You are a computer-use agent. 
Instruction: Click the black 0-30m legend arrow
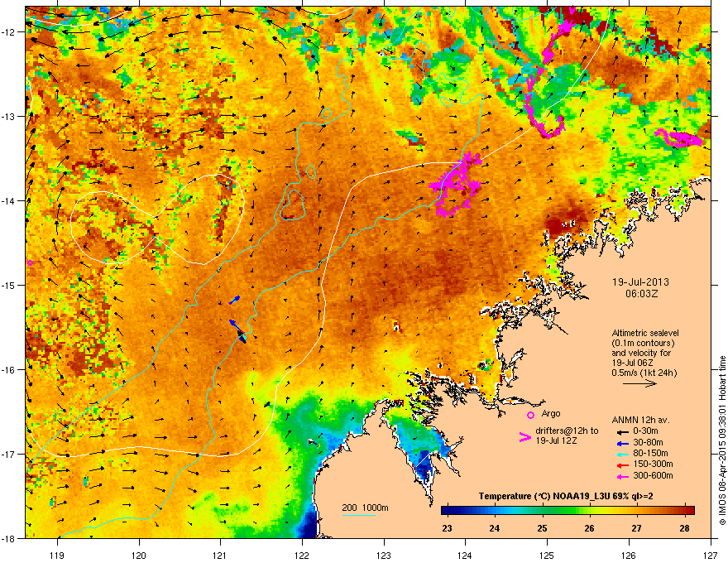click(622, 432)
